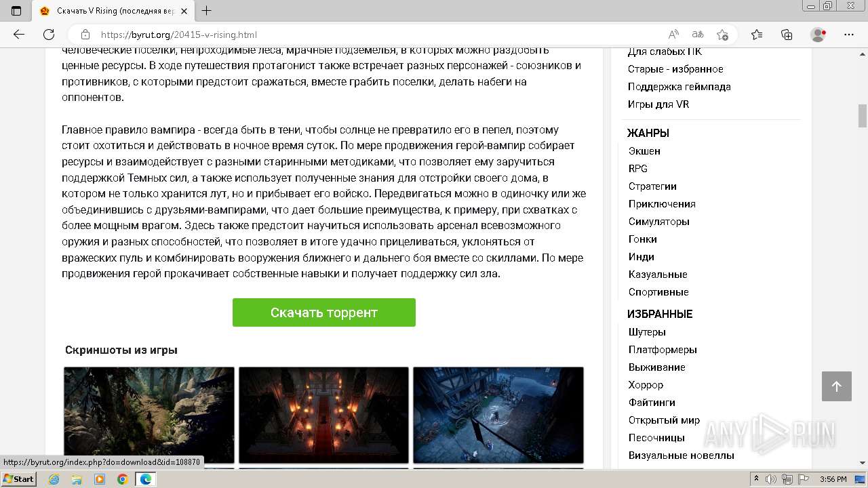Select the Симуляторы genre
This screenshot has height=488, width=868.
pyautogui.click(x=658, y=222)
